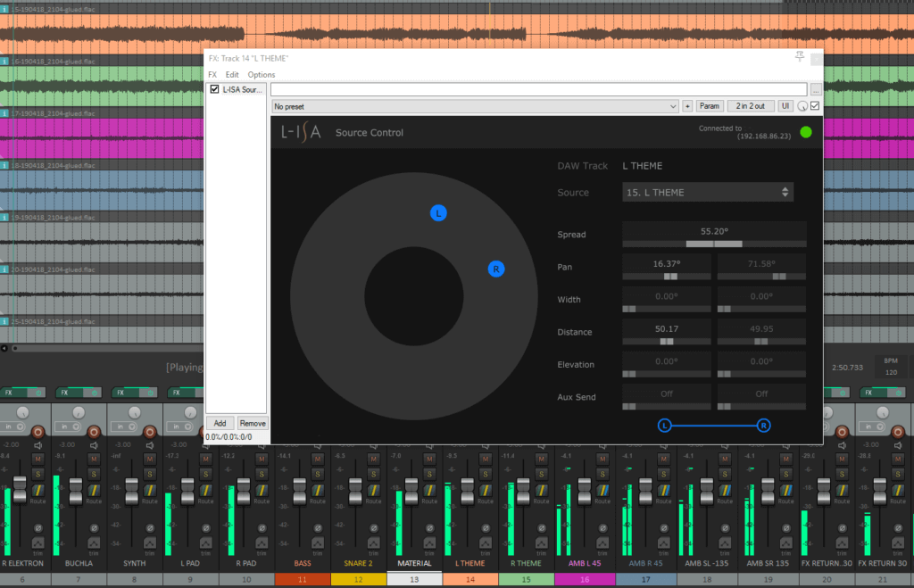Open the No preset dropdown
Image resolution: width=914 pixels, height=588 pixels.
point(475,106)
